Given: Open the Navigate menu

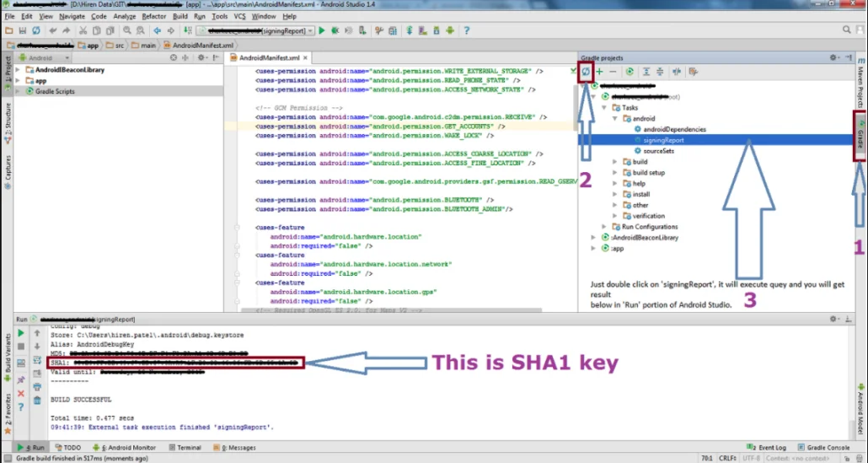Looking at the screenshot, I should pos(72,17).
